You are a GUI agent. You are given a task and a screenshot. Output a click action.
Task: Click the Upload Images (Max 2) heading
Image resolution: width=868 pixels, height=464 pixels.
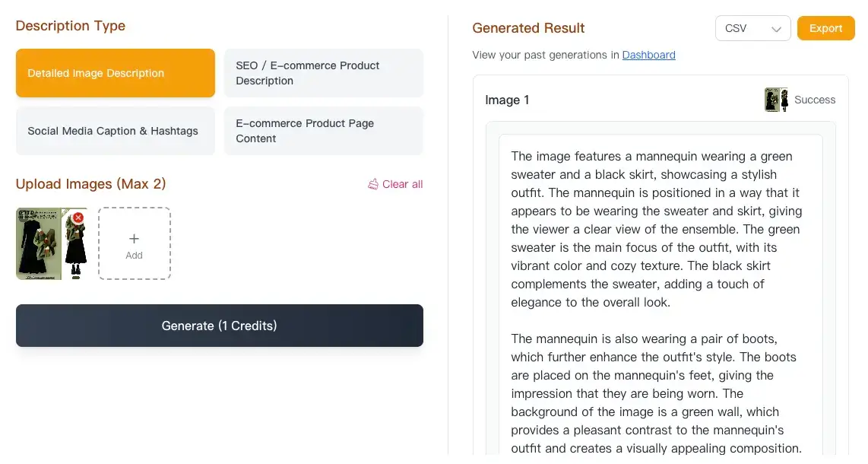(90, 183)
